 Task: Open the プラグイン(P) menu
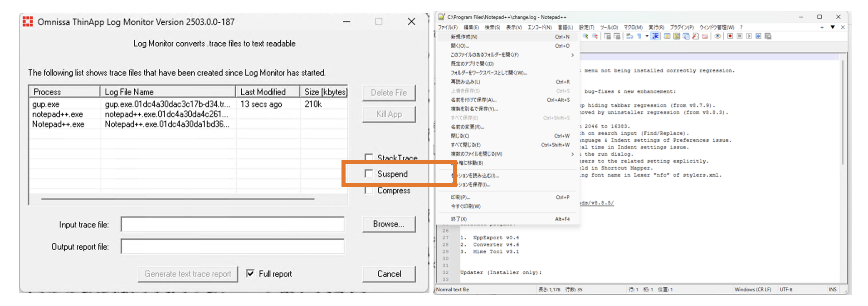[681, 28]
